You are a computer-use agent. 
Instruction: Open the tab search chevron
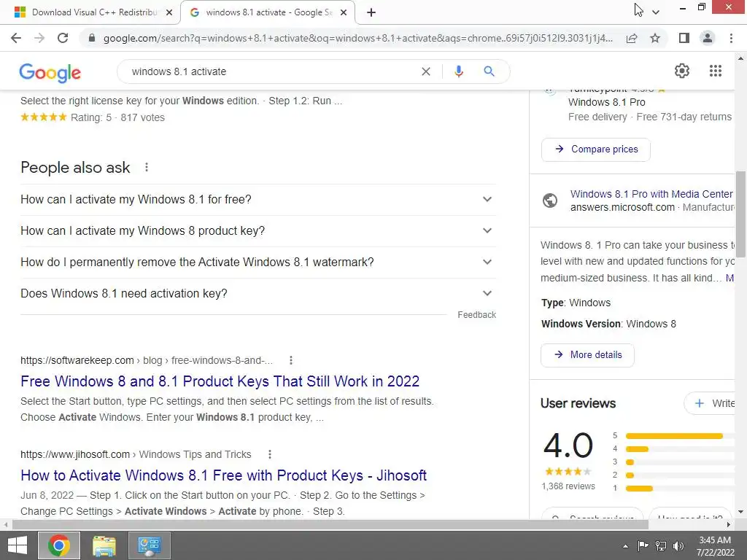[656, 12]
